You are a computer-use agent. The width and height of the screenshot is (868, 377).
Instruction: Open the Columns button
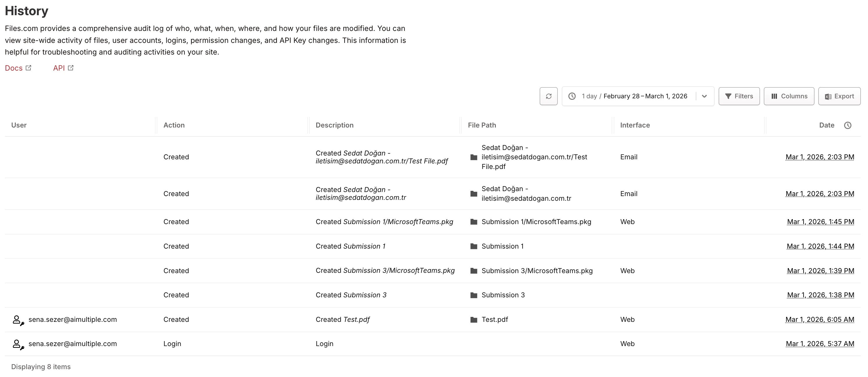(x=789, y=96)
